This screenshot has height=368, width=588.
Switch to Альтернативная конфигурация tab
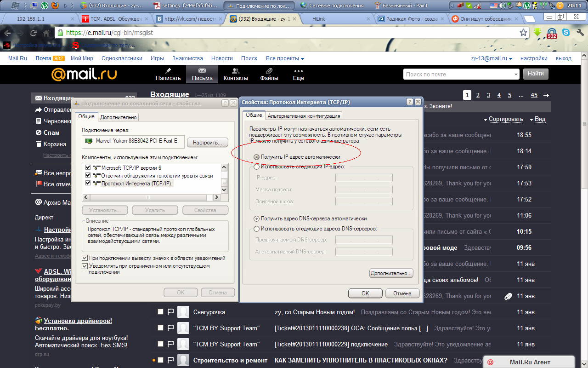(x=304, y=116)
